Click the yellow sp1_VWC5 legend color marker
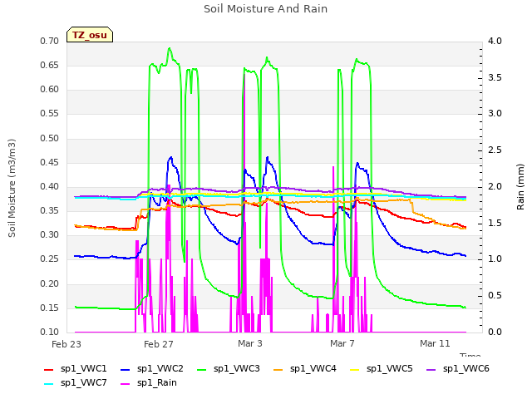Screen dimensions: 532x399 pos(355,369)
